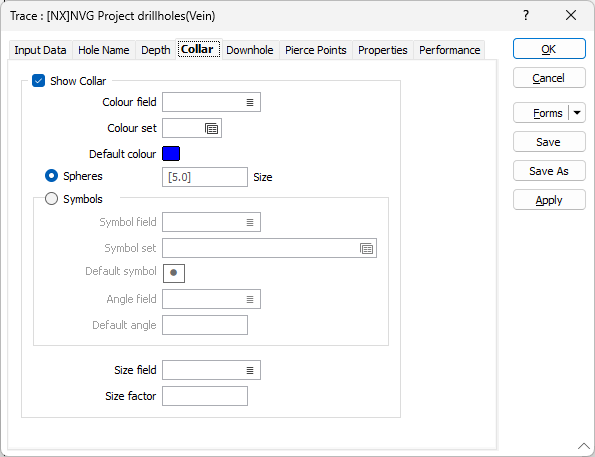Open the Performance tab
Screen dimensions: 595x457
[450, 50]
